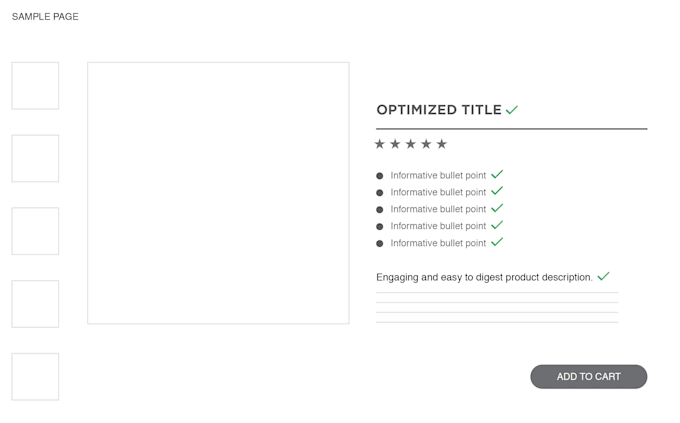Click the Sample Page label
Image resolution: width=680 pixels, height=423 pixels.
(x=45, y=16)
